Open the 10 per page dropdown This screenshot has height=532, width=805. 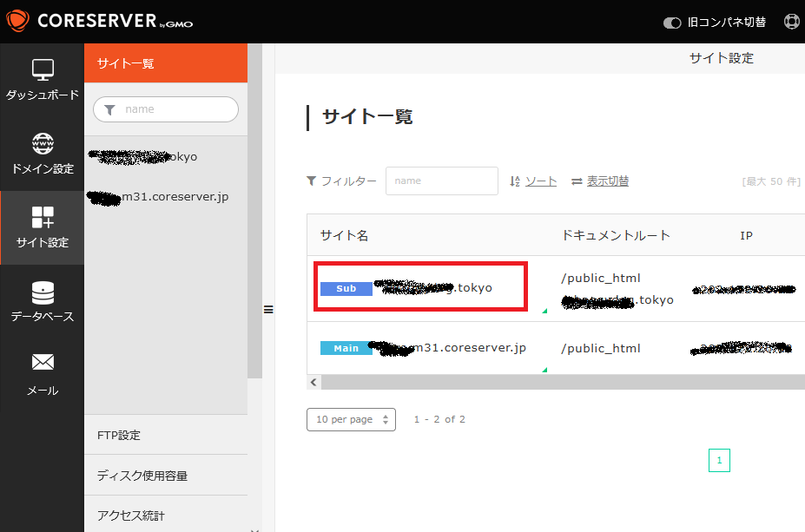click(x=351, y=419)
